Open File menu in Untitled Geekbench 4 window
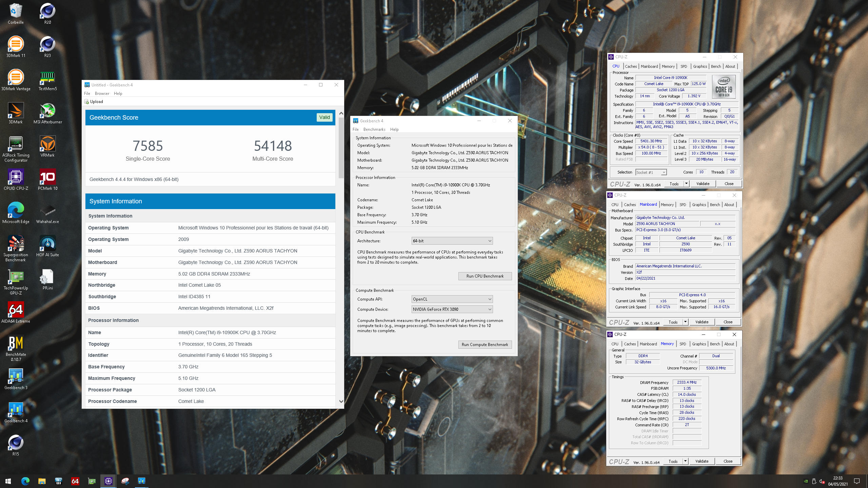The height and width of the screenshot is (488, 868). pyautogui.click(x=87, y=94)
